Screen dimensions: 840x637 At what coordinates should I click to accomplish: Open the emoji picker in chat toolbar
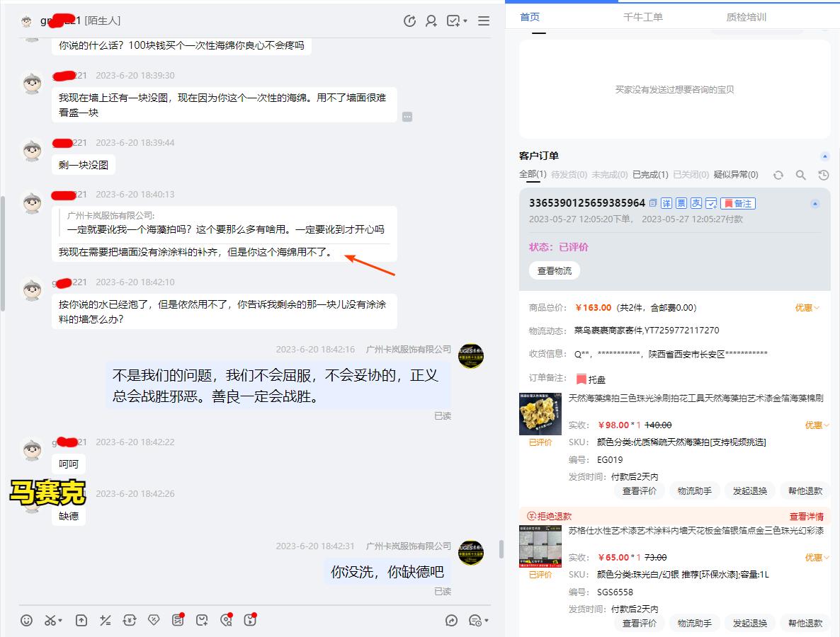click(26, 620)
